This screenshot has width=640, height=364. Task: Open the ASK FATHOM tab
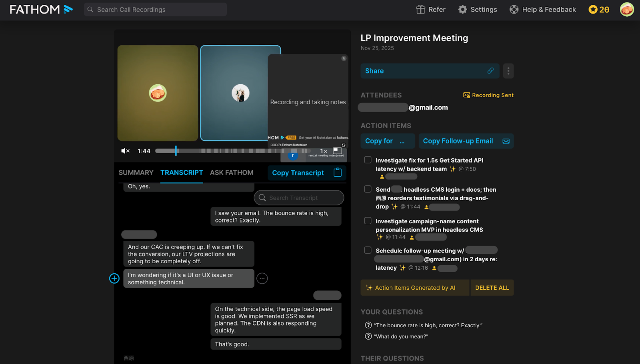tap(232, 173)
